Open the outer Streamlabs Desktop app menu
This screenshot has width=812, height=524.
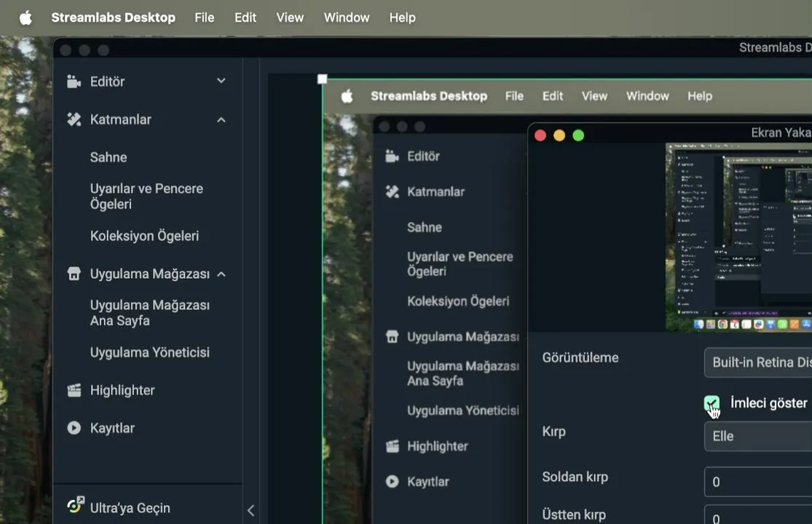pyautogui.click(x=113, y=17)
